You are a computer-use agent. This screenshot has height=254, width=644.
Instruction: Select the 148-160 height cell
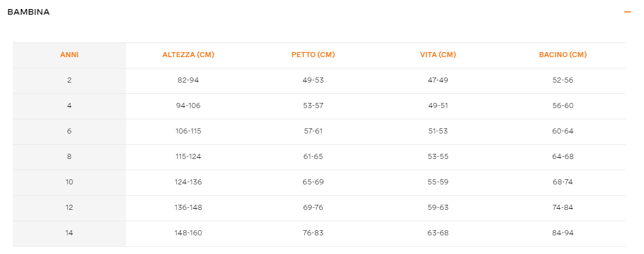[188, 233]
